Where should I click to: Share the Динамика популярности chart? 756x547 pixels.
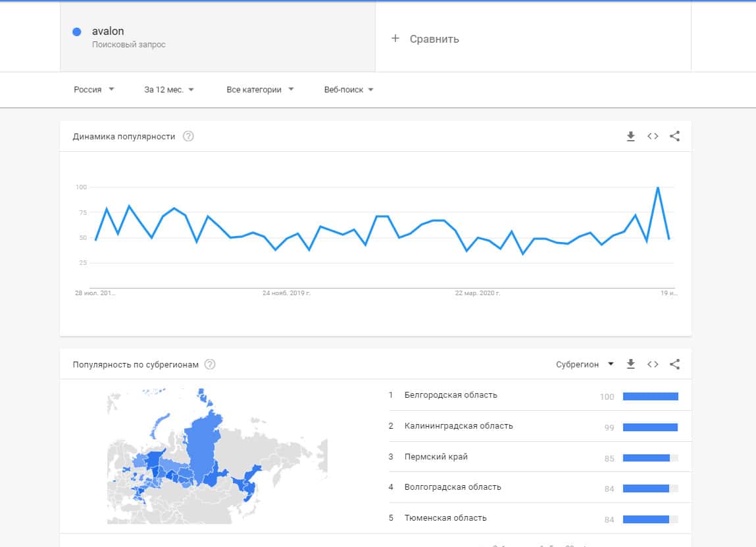click(x=674, y=136)
